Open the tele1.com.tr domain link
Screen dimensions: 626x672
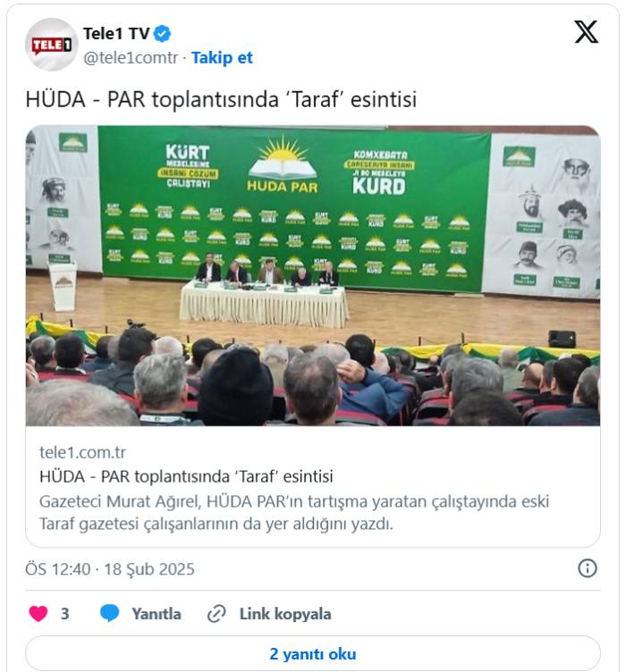click(83, 452)
